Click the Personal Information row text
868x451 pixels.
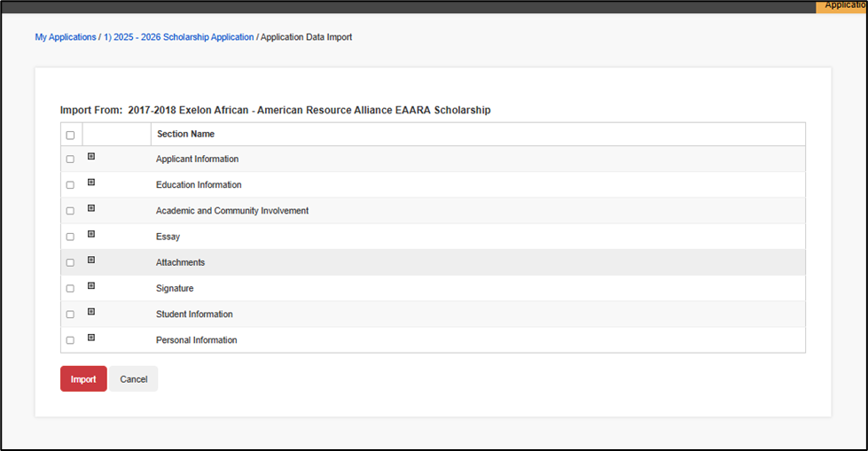click(x=197, y=340)
